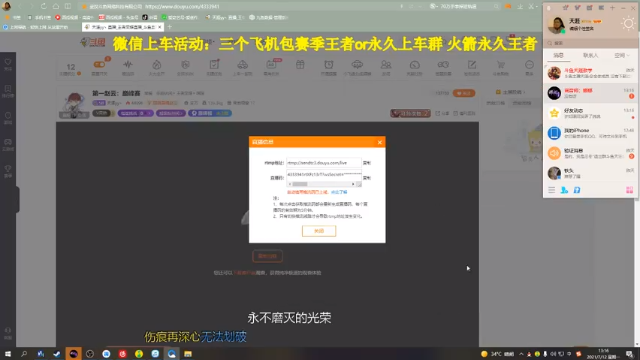Open the shopping cart icon in toolbar
Screen dimensions: 640x360
[500, 64]
